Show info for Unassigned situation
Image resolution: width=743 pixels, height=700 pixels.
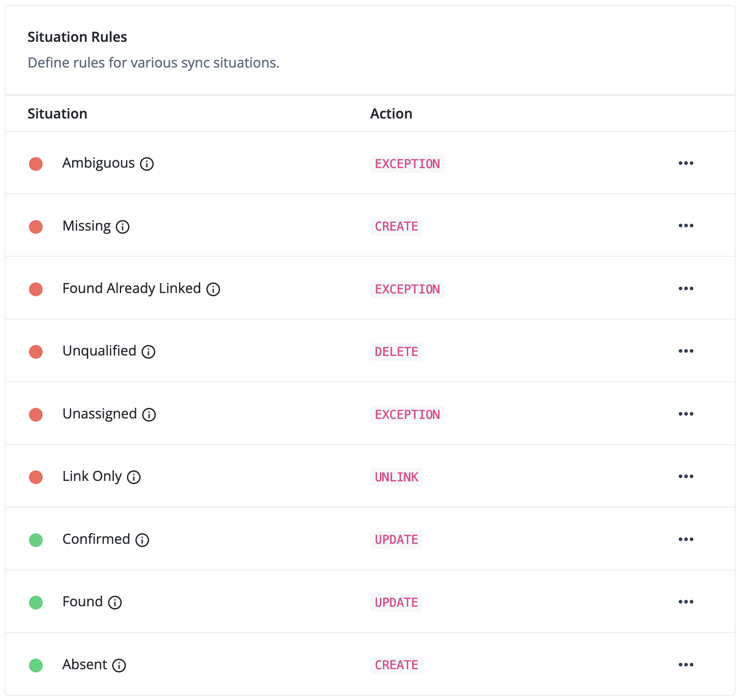[149, 415]
